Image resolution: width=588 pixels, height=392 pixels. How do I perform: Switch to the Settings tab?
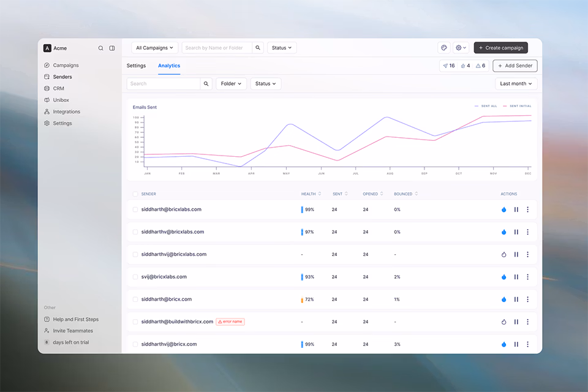[136, 66]
